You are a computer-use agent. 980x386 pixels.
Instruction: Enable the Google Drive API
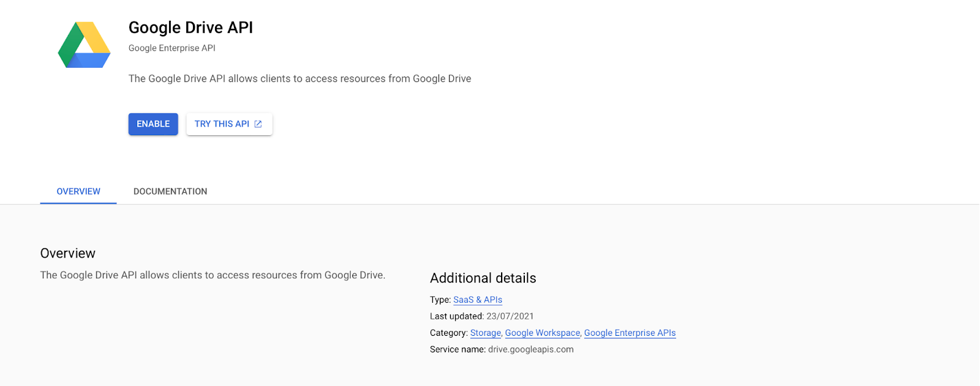click(153, 124)
